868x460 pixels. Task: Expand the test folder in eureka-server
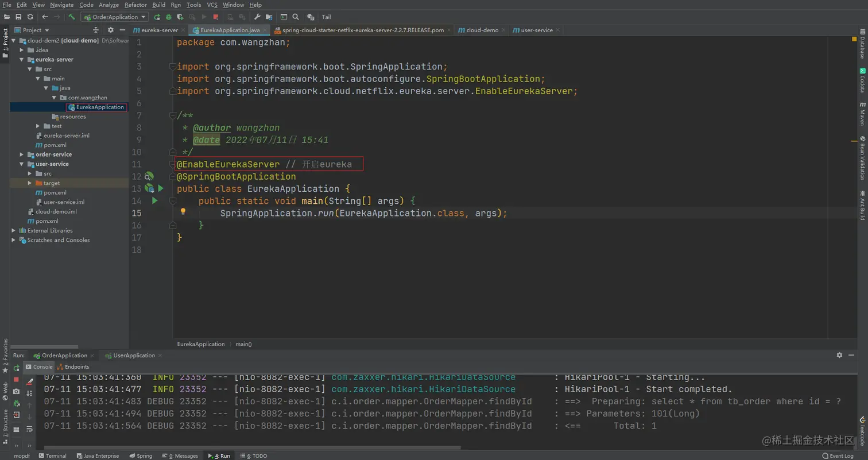point(38,126)
